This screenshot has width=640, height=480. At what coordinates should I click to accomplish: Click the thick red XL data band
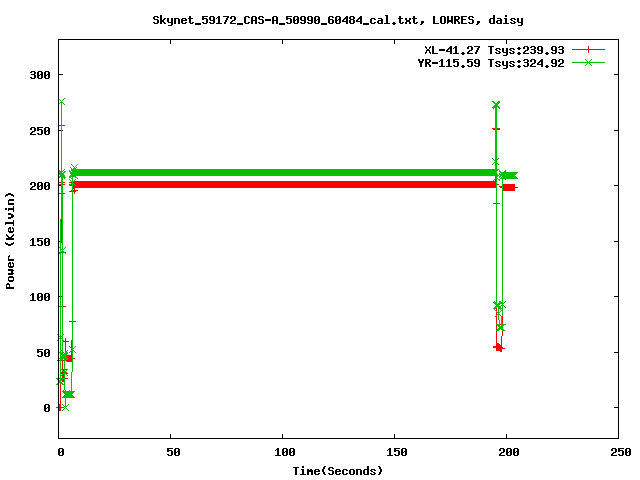point(284,184)
